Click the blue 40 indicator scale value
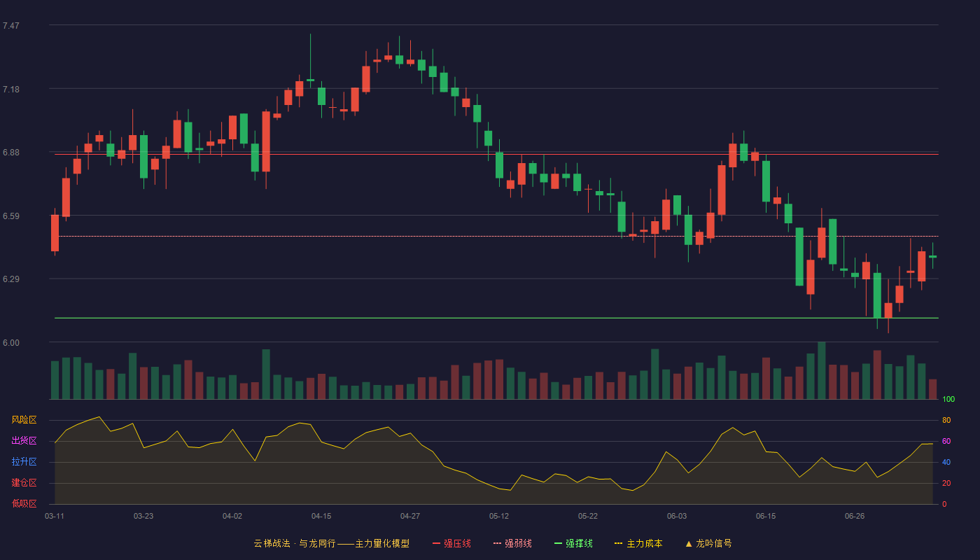This screenshot has height=560, width=980. tap(946, 462)
